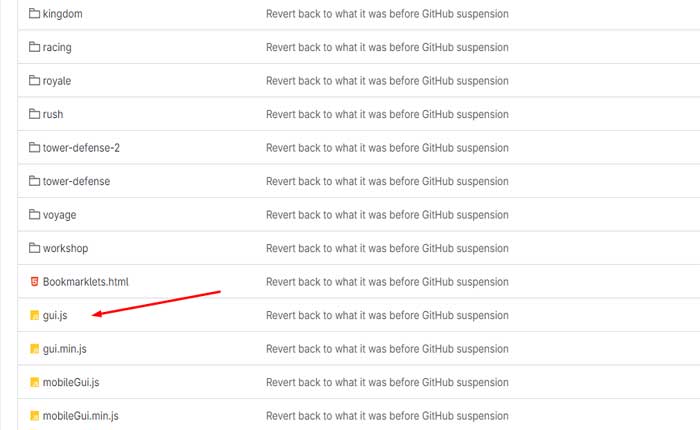Screen dimensions: 700x430
Task: Click the gui.js JavaScript file icon
Action: (34, 316)
